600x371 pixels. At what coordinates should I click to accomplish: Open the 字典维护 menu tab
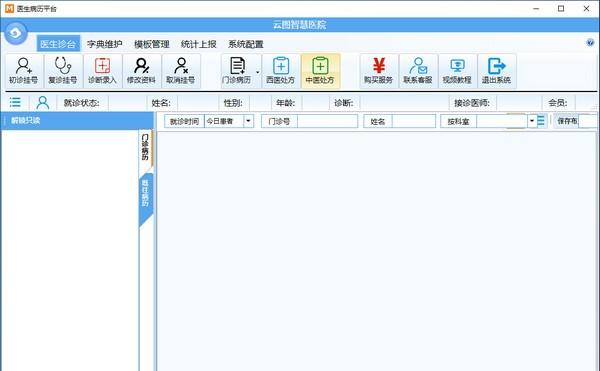point(104,44)
